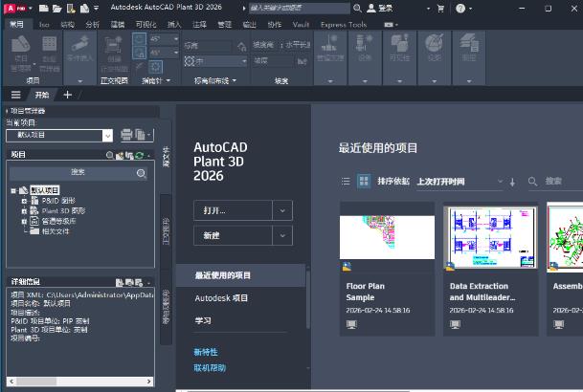Open the Data Extraction and Multileader thumbnail
583x392 pixels.
tap(491, 237)
